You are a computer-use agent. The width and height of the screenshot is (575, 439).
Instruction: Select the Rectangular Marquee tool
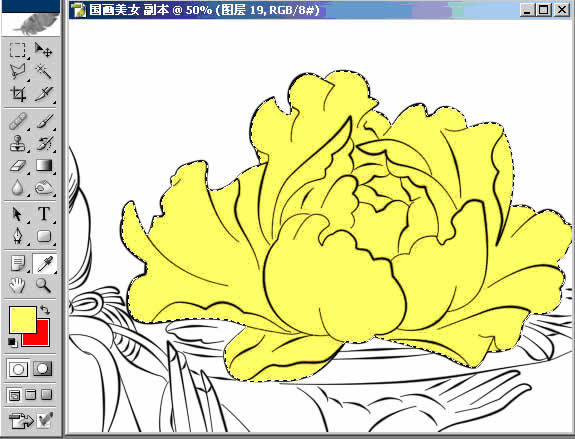click(x=17, y=50)
